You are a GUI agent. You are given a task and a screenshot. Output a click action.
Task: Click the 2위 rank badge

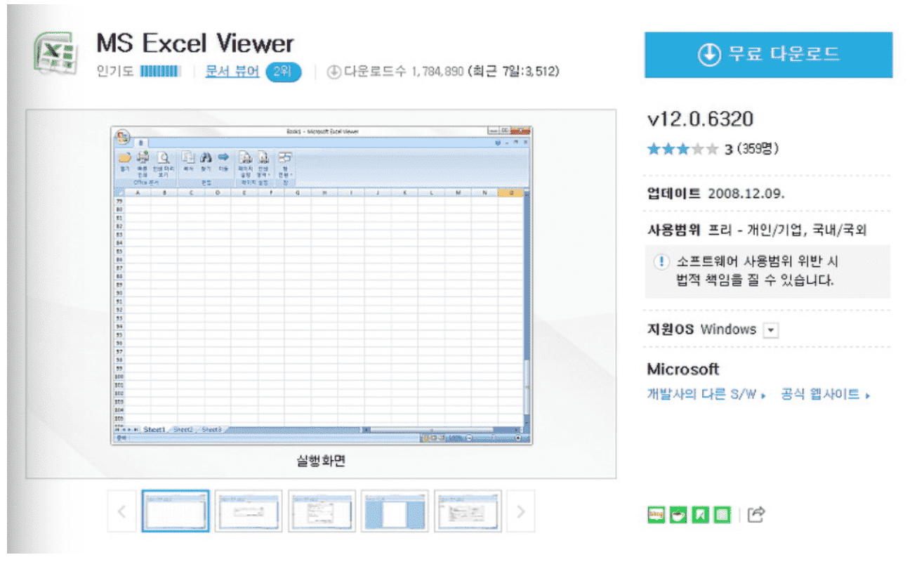pyautogui.click(x=283, y=72)
